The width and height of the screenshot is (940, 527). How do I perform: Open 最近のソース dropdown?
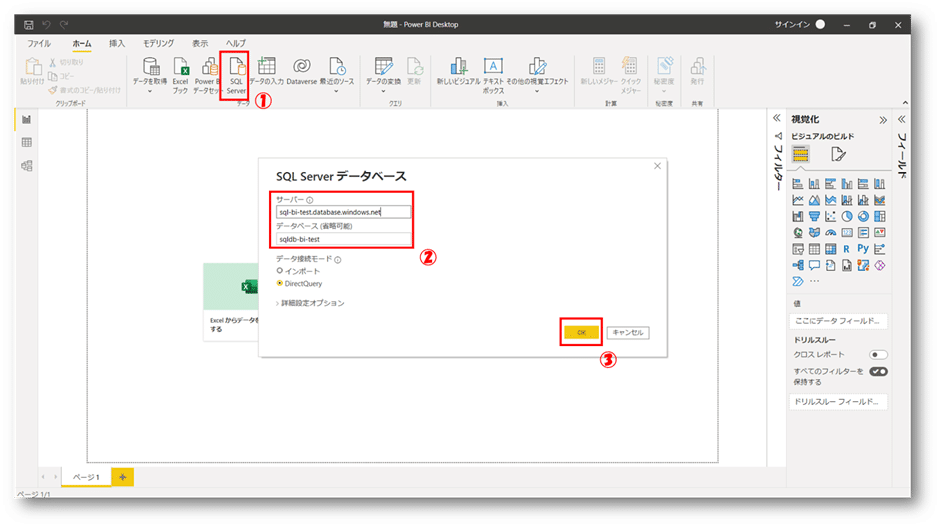pyautogui.click(x=336, y=92)
